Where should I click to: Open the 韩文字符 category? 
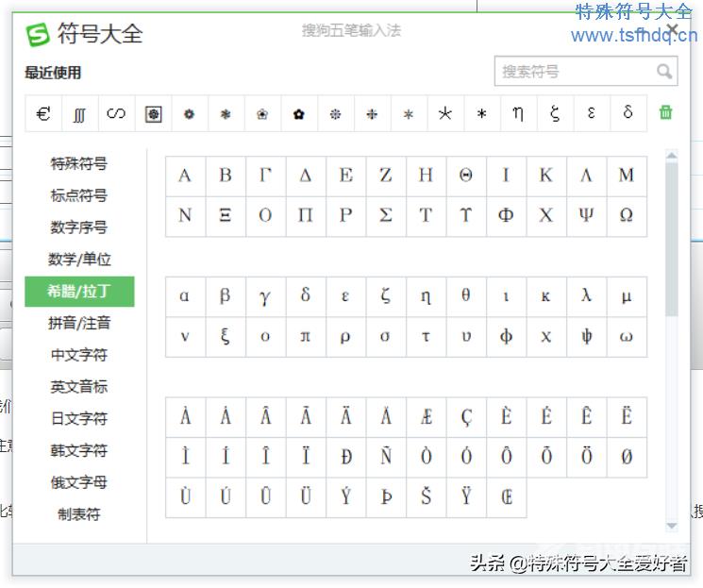pyautogui.click(x=79, y=450)
